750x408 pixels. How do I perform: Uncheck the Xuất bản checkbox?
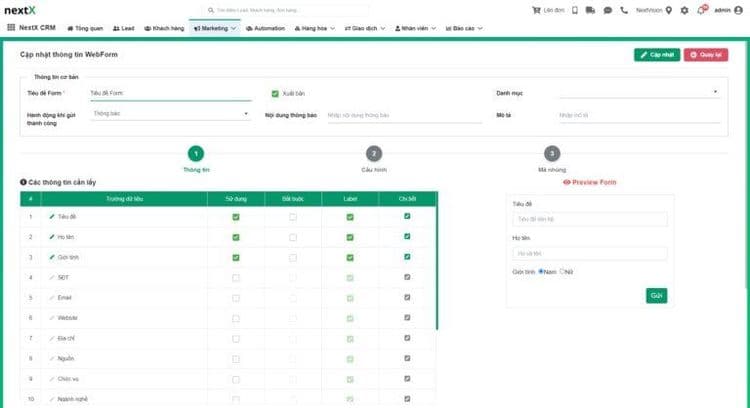pyautogui.click(x=275, y=94)
